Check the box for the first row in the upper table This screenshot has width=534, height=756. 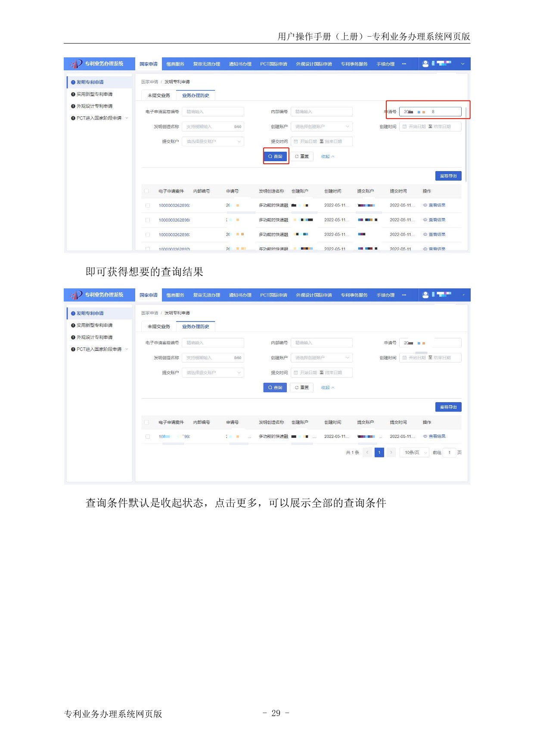point(148,206)
